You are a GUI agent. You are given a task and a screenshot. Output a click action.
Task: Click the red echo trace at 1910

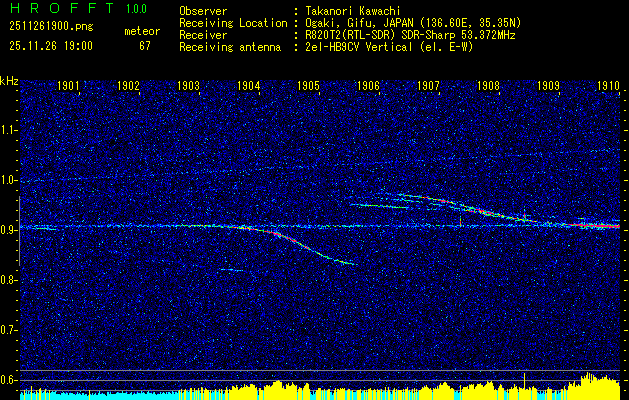(594, 226)
